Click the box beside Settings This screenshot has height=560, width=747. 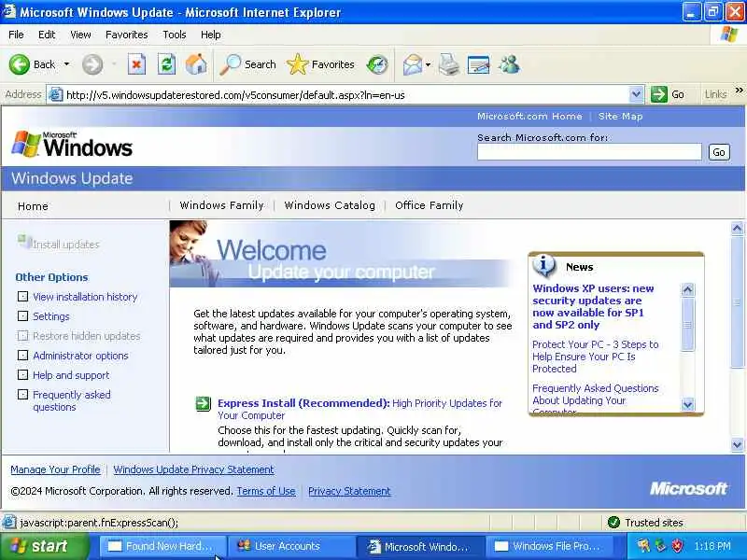tap(22, 315)
